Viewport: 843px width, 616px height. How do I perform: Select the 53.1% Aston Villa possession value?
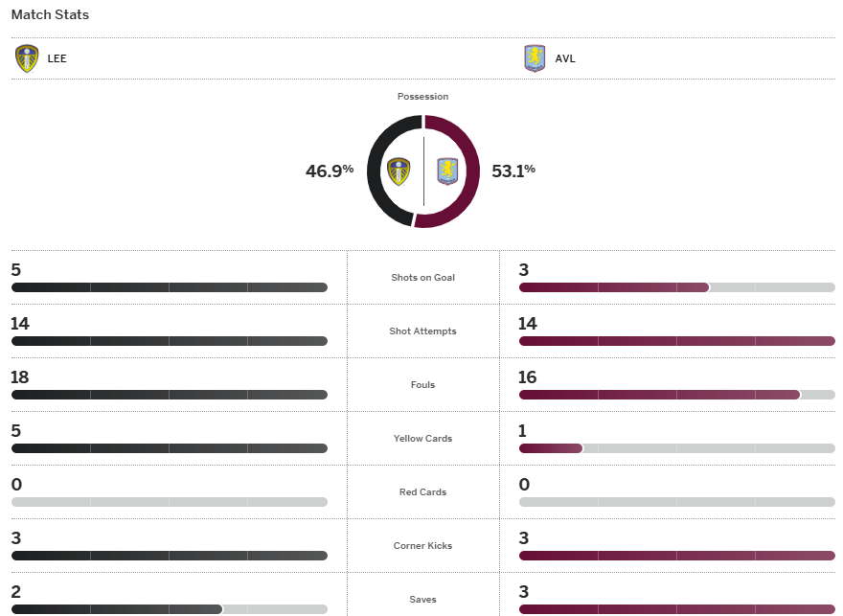tap(513, 171)
